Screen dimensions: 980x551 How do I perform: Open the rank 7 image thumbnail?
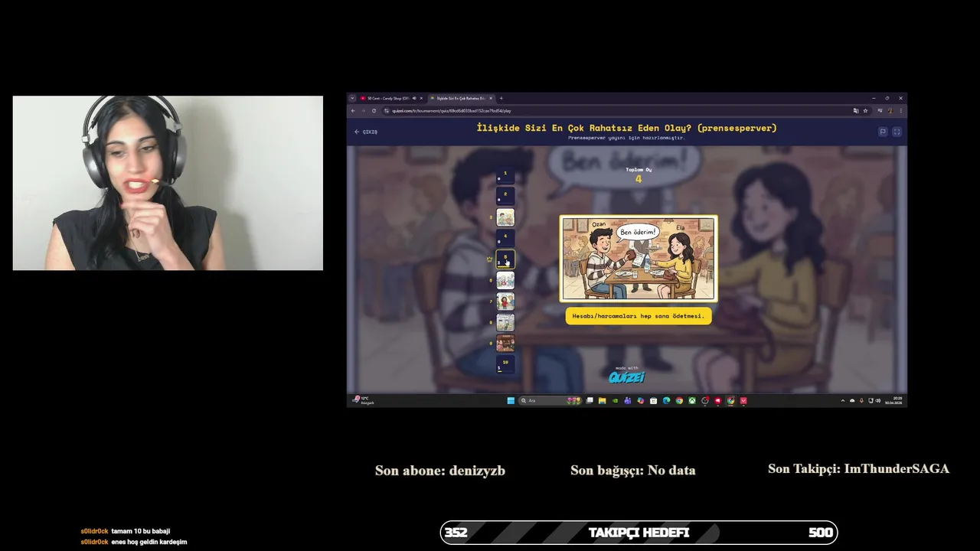(x=505, y=301)
